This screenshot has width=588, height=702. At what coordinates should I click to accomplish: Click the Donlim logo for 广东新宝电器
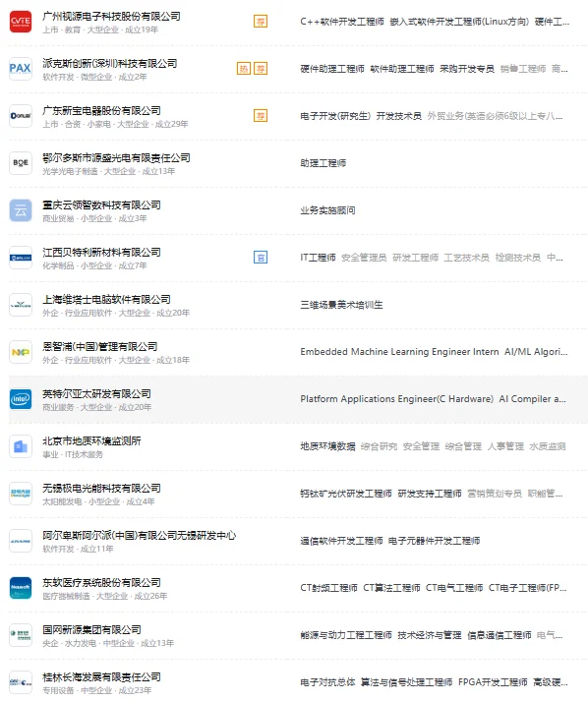(x=21, y=116)
